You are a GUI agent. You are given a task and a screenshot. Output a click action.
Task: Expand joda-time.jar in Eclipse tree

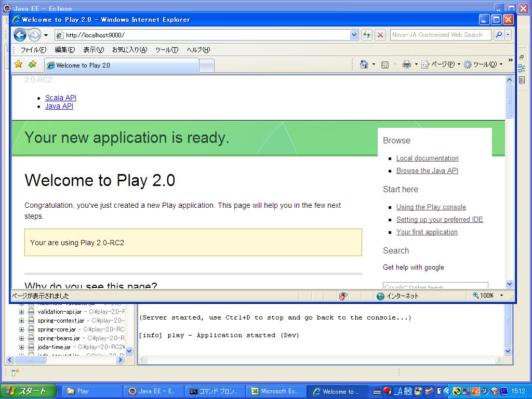coord(21,347)
